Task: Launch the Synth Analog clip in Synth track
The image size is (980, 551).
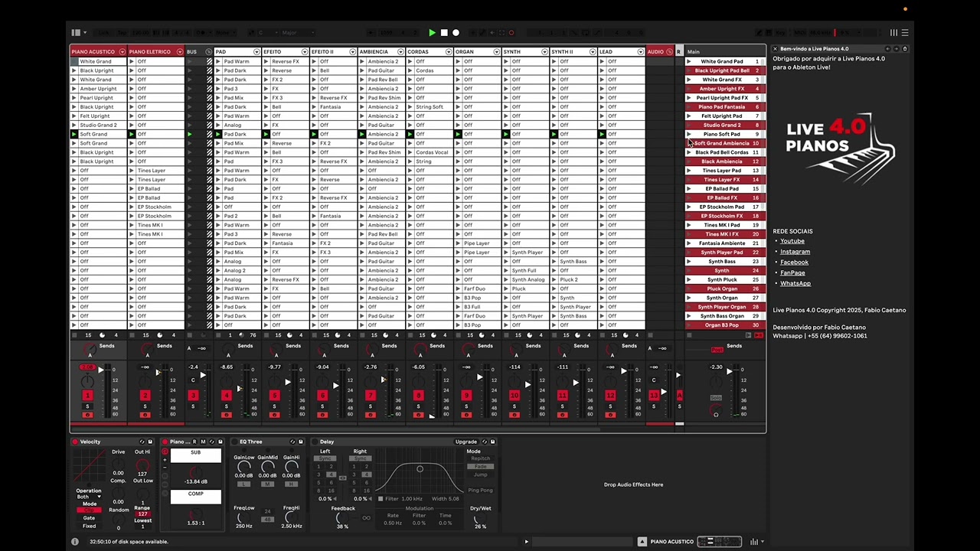Action: (506, 279)
